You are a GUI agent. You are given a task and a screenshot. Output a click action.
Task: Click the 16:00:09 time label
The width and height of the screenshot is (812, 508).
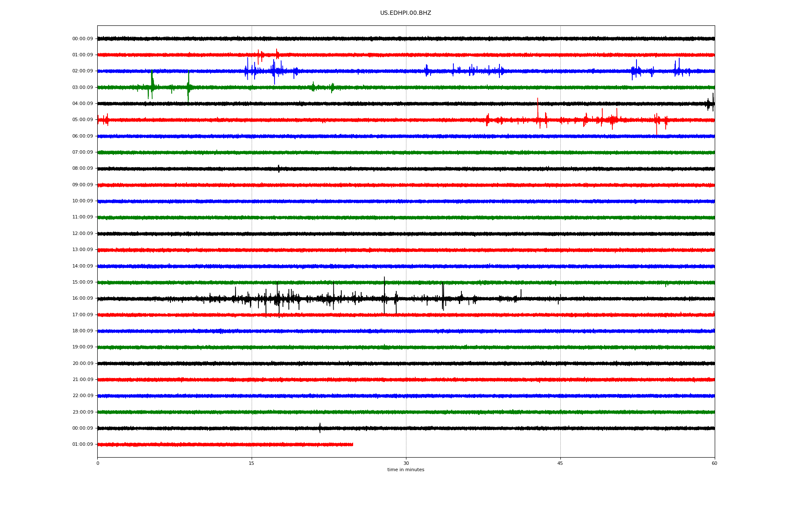(82, 298)
